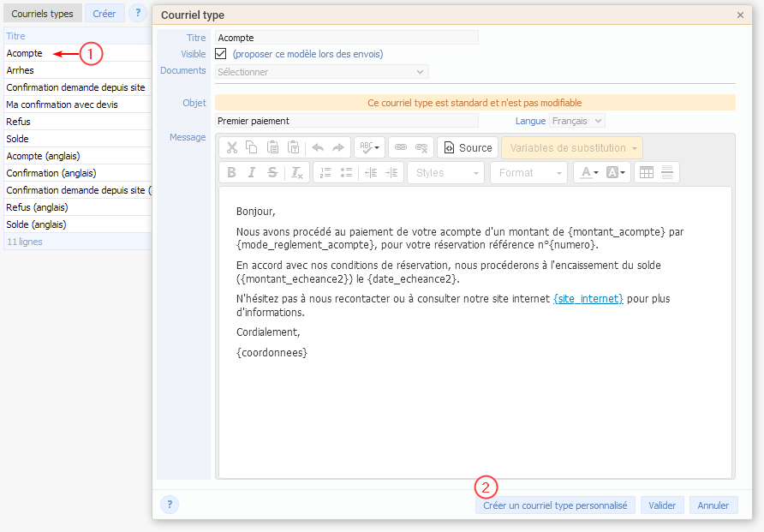This screenshot has width=764, height=532.
Task: Click the Cut scissors icon in editor
Action: [x=231, y=147]
